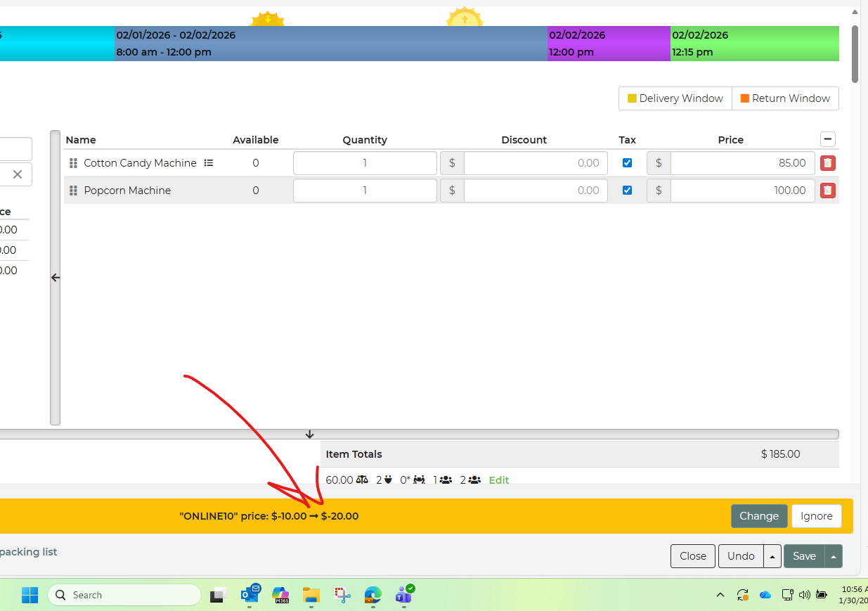Uncheck tax for Cotton Candy Machine
This screenshot has width=868, height=611.
point(627,163)
